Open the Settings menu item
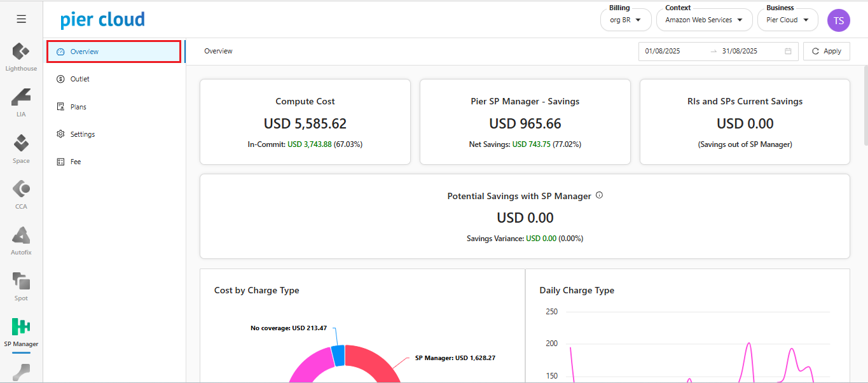The height and width of the screenshot is (383, 868). click(82, 134)
